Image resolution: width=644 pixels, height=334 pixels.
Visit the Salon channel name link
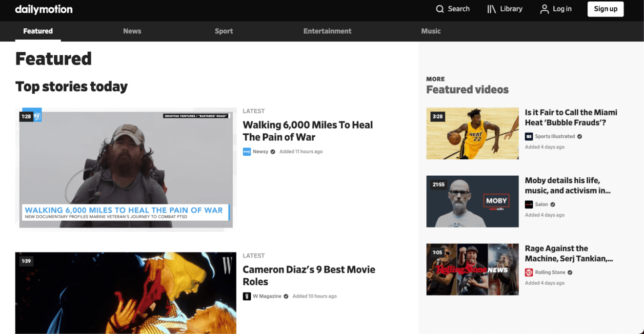542,204
